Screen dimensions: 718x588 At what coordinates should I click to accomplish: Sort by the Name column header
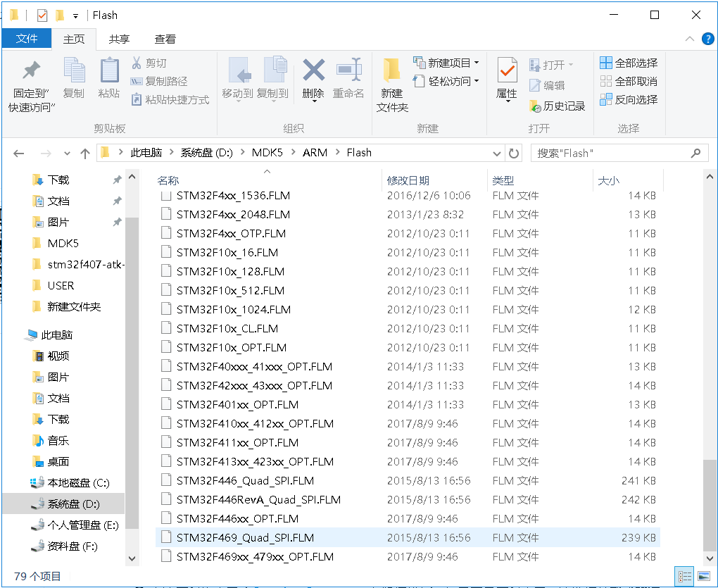tap(267, 180)
